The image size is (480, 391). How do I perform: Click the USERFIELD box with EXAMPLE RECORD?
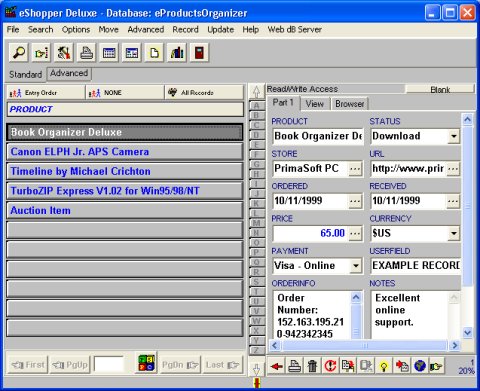click(416, 266)
